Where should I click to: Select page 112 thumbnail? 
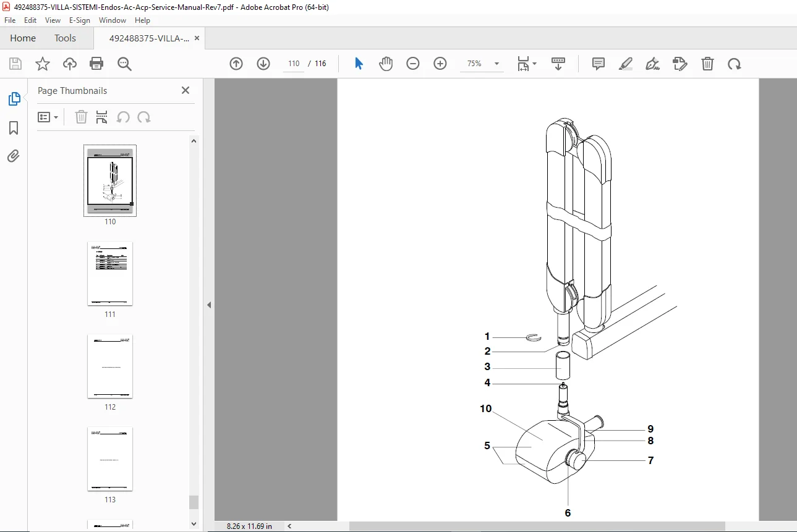point(110,366)
